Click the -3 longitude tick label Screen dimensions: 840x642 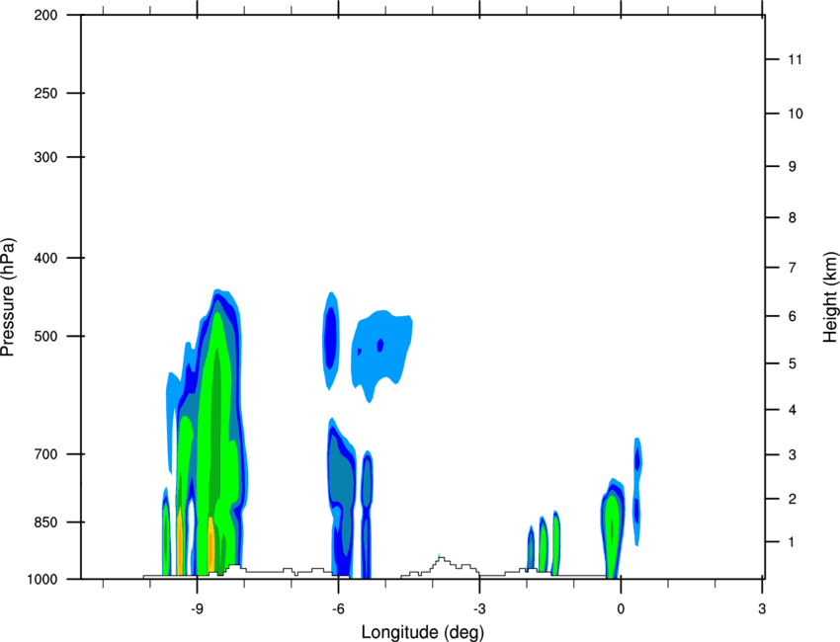coord(479,608)
